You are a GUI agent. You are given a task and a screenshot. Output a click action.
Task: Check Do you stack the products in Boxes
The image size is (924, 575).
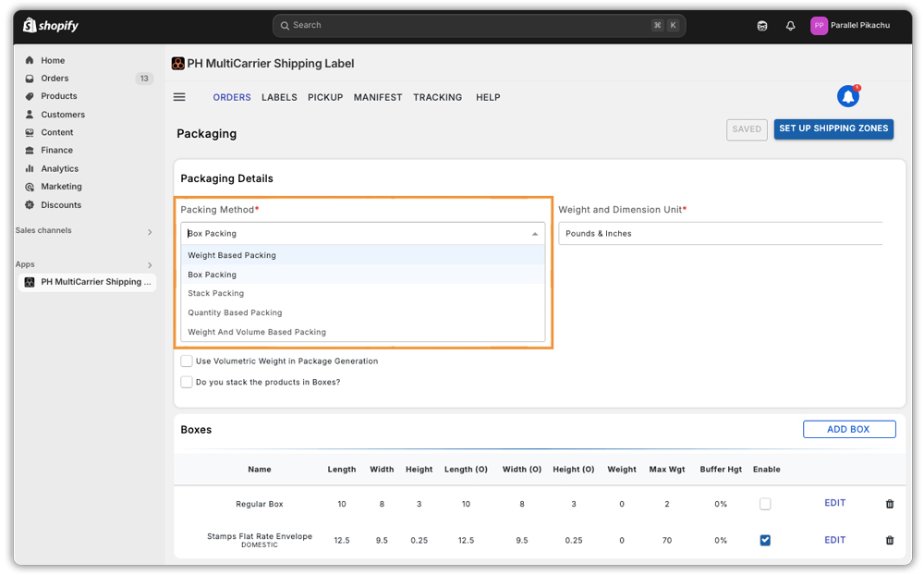(187, 382)
